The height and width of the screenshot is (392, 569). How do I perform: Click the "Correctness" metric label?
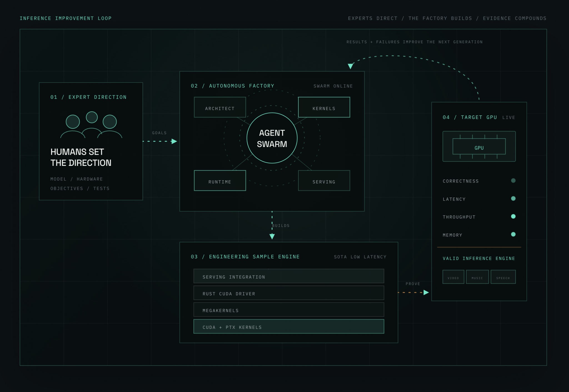pos(461,181)
